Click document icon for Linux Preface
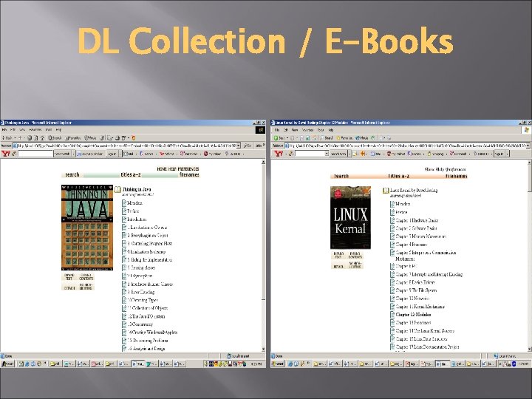 (x=392, y=212)
